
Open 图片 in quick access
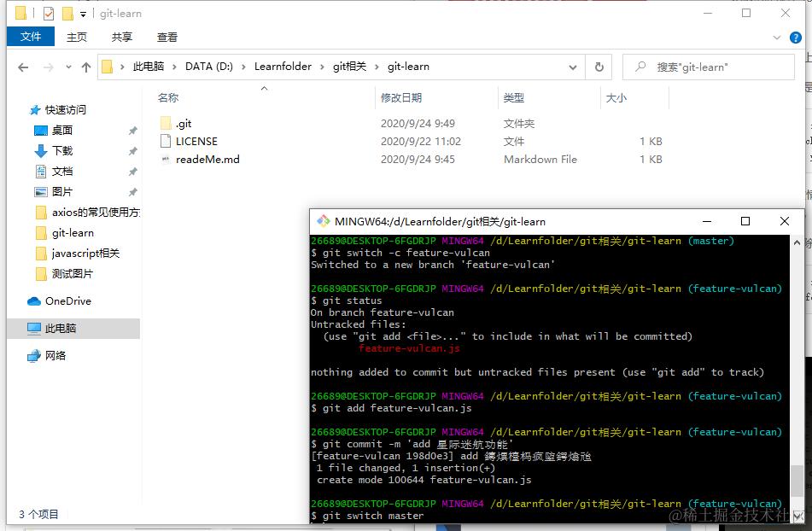pos(62,192)
